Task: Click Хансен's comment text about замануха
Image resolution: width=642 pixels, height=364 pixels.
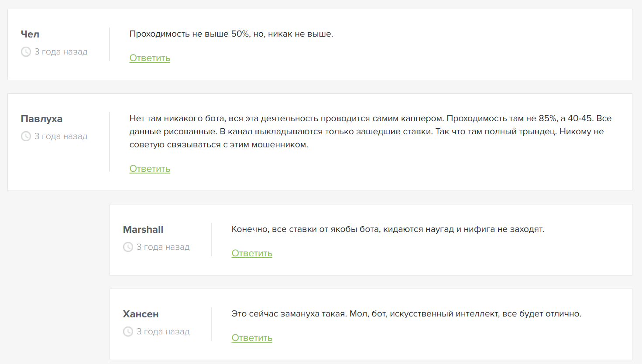Action: [406, 314]
